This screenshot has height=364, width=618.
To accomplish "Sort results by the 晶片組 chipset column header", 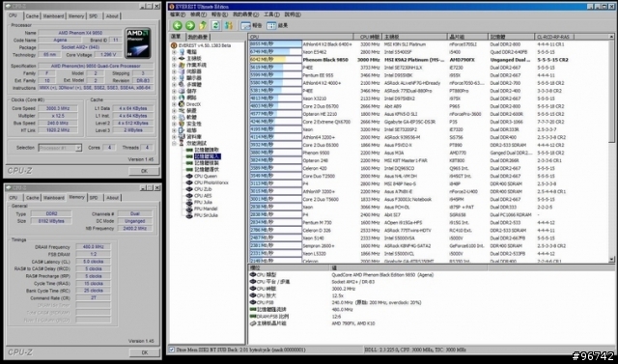I will 467,37.
